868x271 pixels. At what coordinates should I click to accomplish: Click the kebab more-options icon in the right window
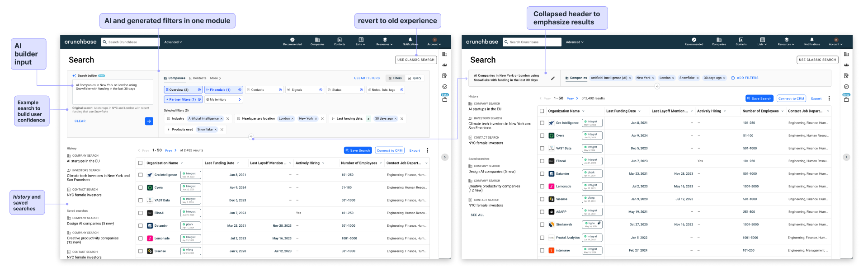click(x=829, y=98)
